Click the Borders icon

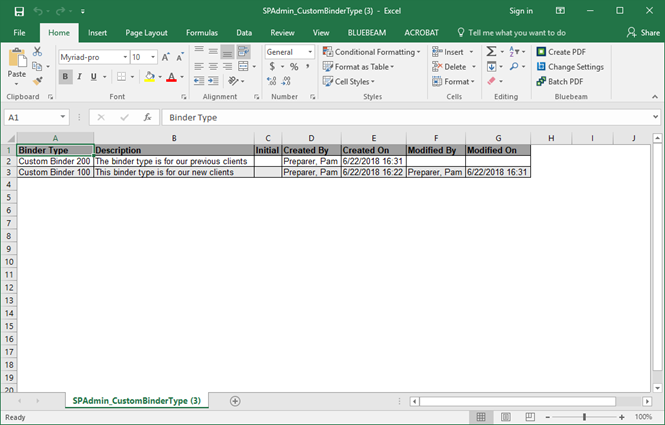121,77
